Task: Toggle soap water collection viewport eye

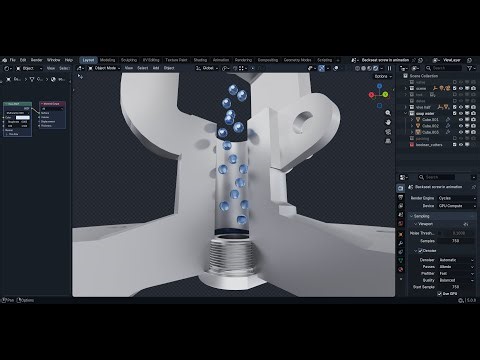Action: tap(461, 113)
